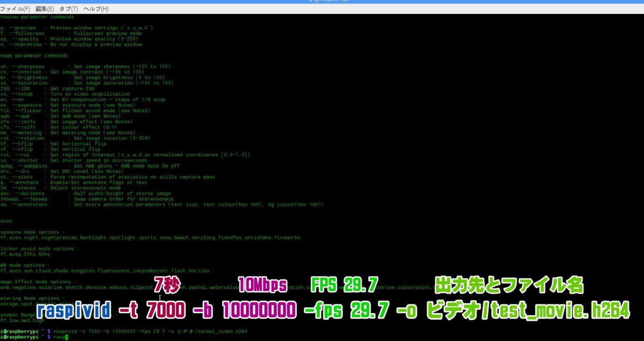
Task: Click the 'AWB mode options' heading
Action: click(24, 265)
